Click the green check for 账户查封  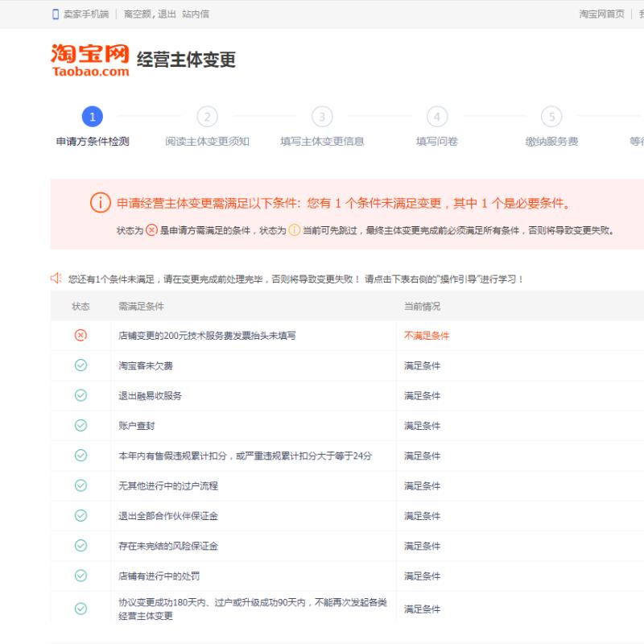(81, 425)
